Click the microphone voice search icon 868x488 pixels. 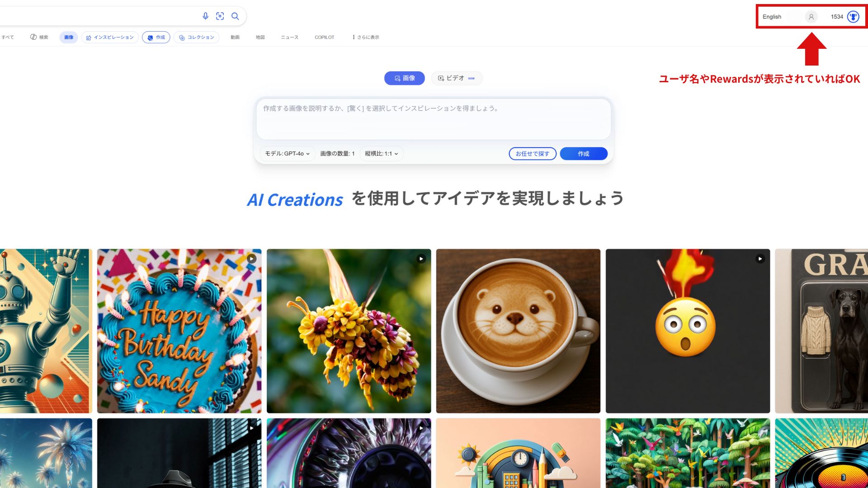point(205,16)
